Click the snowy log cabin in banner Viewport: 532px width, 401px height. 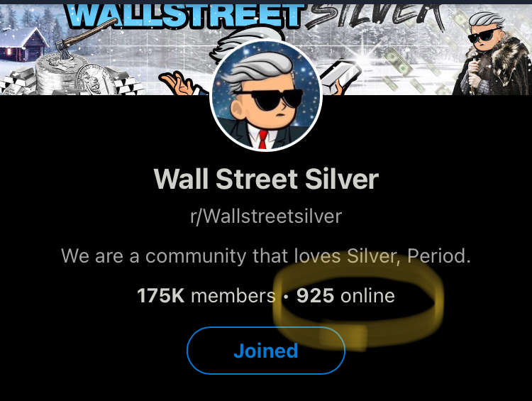(x=23, y=44)
